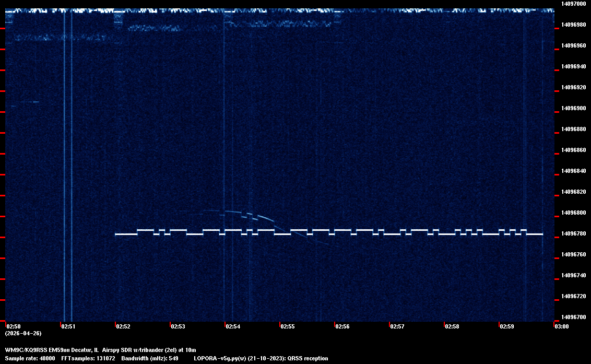Click the 02:51 time axis label
This screenshot has width=591, height=364.
[x=68, y=326]
